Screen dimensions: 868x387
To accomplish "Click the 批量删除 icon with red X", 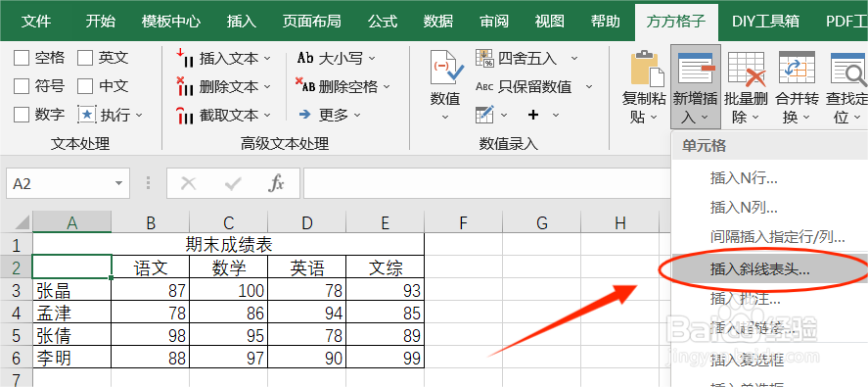I will tap(747, 69).
